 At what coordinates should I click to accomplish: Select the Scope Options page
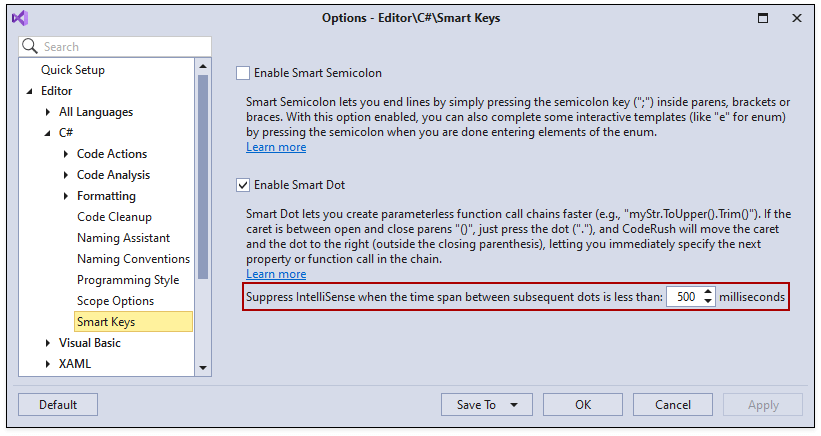[115, 301]
